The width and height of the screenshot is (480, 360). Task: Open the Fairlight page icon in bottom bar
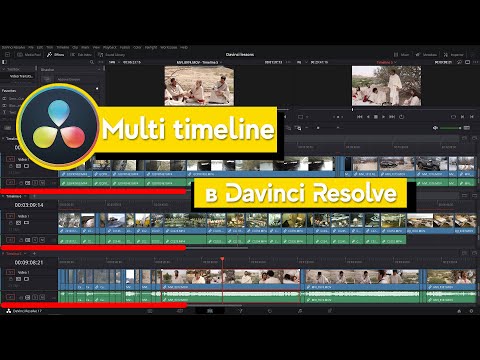coord(300,311)
